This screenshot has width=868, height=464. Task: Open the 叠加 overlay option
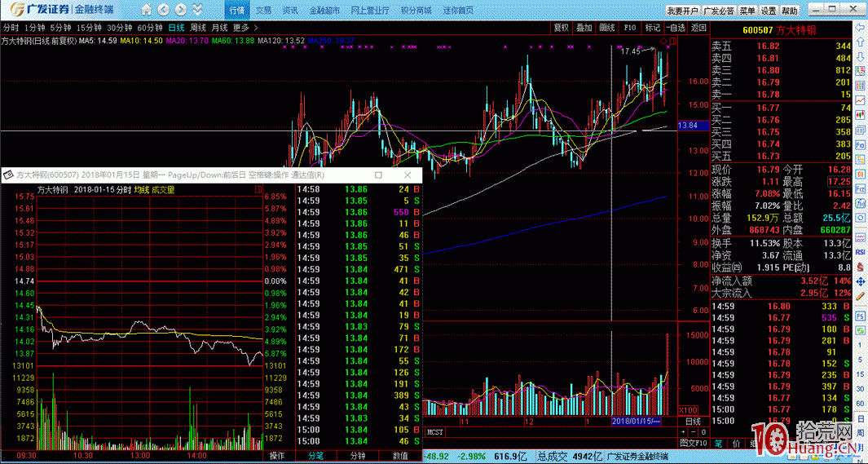(x=584, y=27)
